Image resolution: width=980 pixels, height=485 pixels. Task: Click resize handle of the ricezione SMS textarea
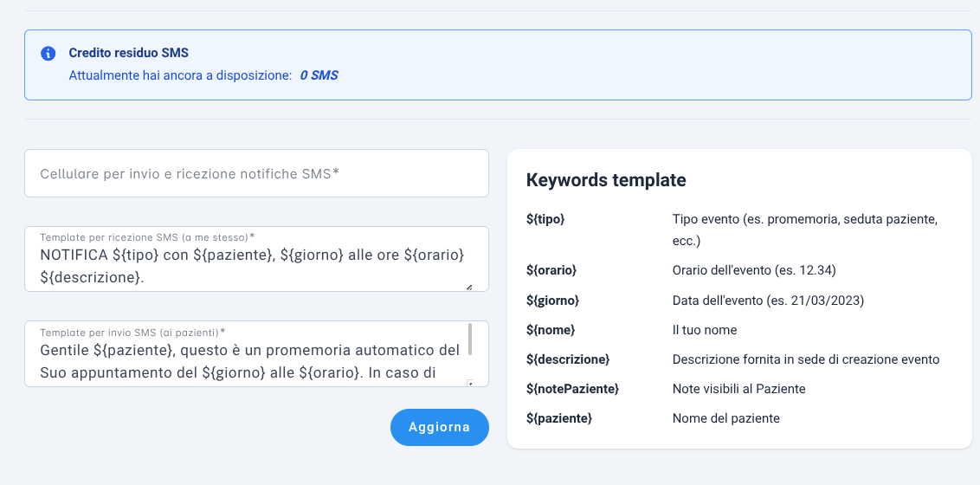(468, 287)
